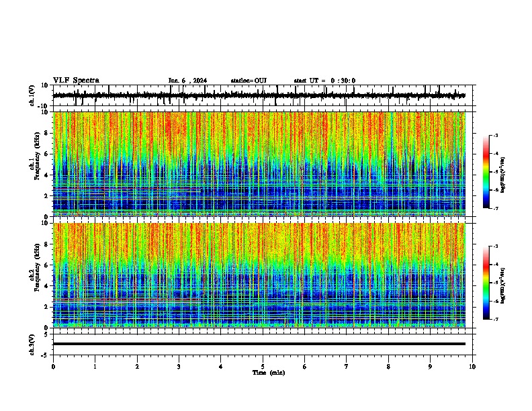Click inside the ch.1 spectrogram plot
This screenshot has width=532, height=411.
259,164
